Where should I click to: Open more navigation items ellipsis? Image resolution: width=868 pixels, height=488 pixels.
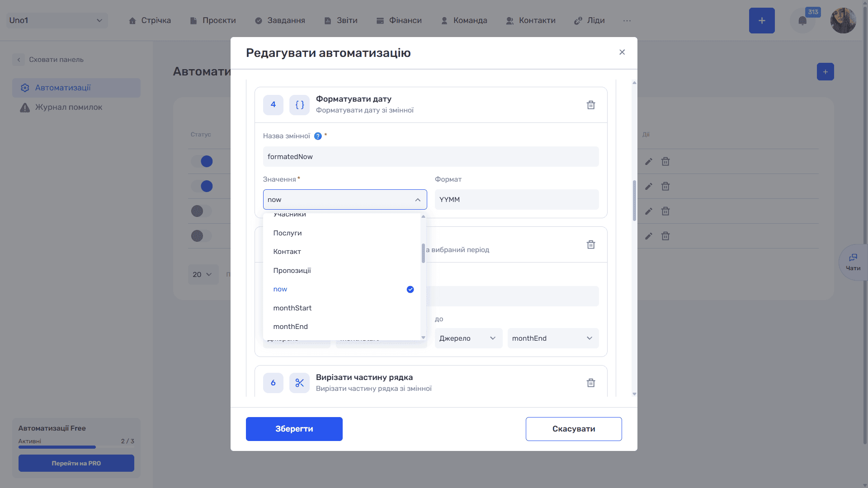click(x=627, y=21)
